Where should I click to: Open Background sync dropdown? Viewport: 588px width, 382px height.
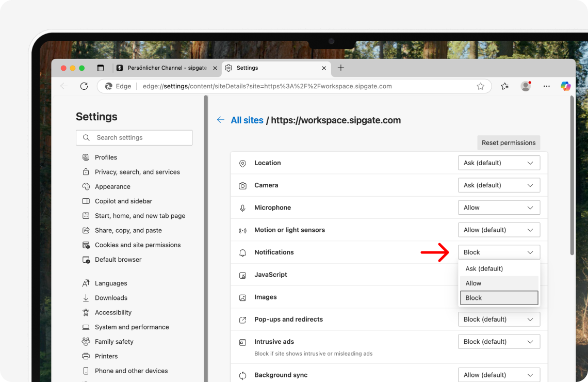(499, 375)
